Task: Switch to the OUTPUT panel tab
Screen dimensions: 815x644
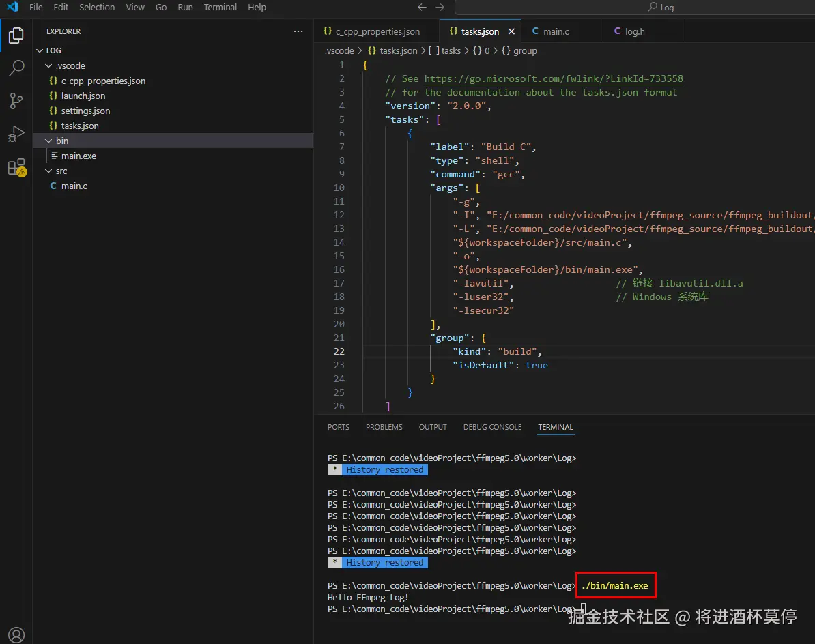Action: point(433,427)
